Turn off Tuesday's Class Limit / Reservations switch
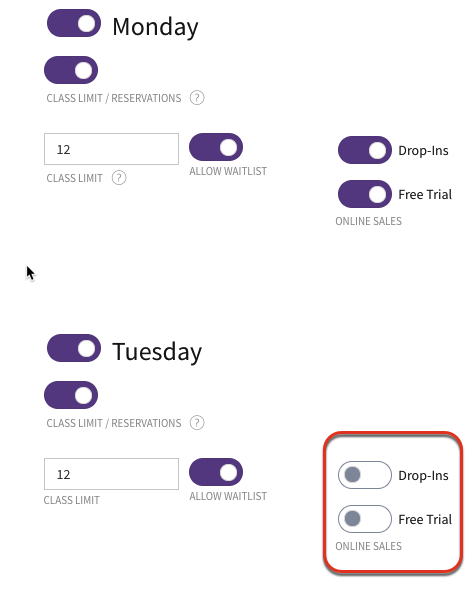The height and width of the screenshot is (593, 469). coord(71,395)
